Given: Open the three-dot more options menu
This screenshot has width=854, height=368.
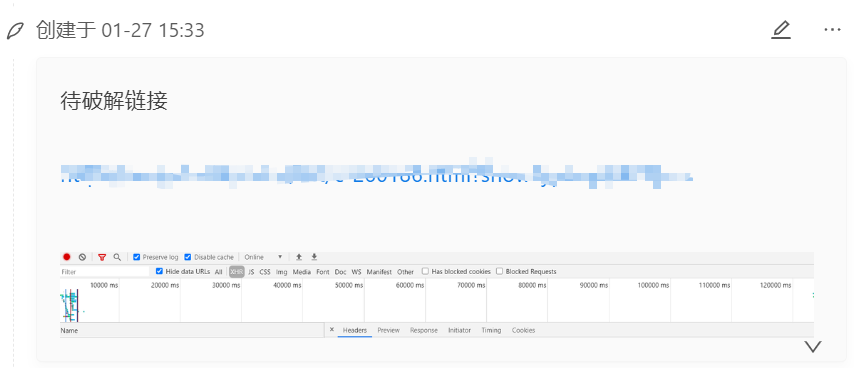Looking at the screenshot, I should pos(832,30).
